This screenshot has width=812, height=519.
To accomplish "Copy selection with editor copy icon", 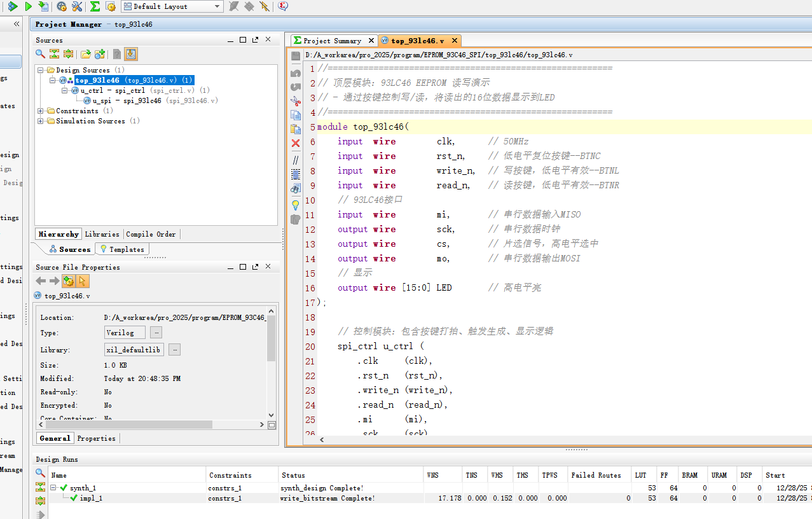I will pyautogui.click(x=296, y=115).
